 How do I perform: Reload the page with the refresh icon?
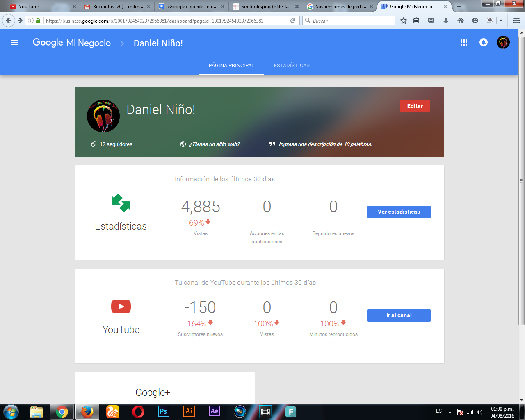tap(292, 21)
